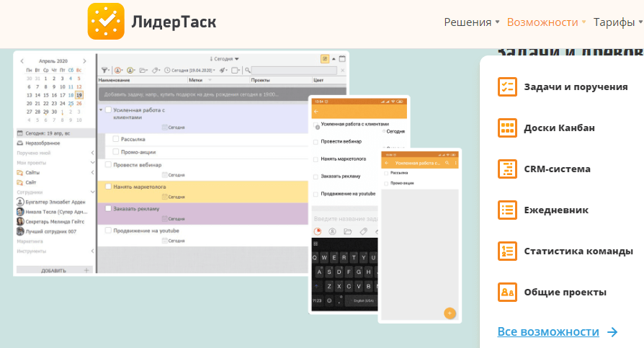Go to next month in calendar
The height and width of the screenshot is (348, 644).
(85, 61)
